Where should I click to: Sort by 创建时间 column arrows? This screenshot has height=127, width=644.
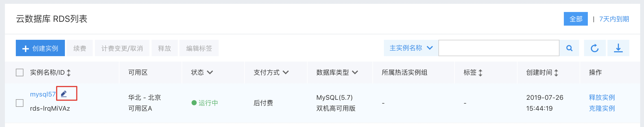556,72
